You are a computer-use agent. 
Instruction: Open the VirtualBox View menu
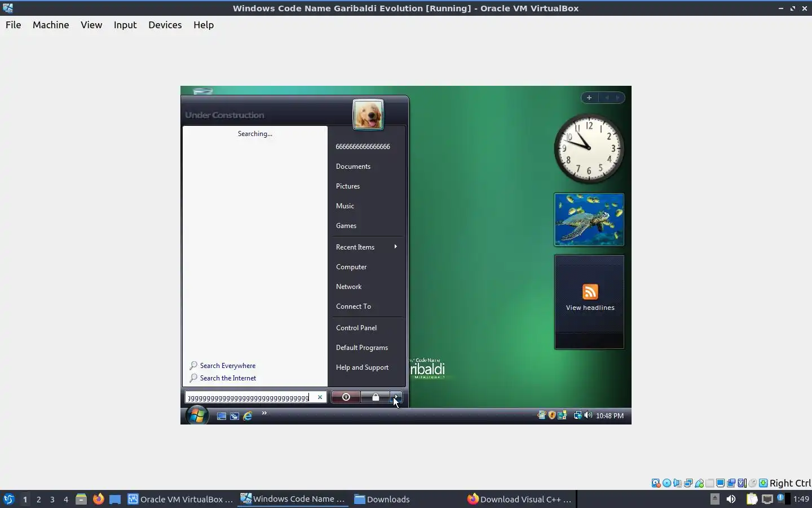coord(91,25)
